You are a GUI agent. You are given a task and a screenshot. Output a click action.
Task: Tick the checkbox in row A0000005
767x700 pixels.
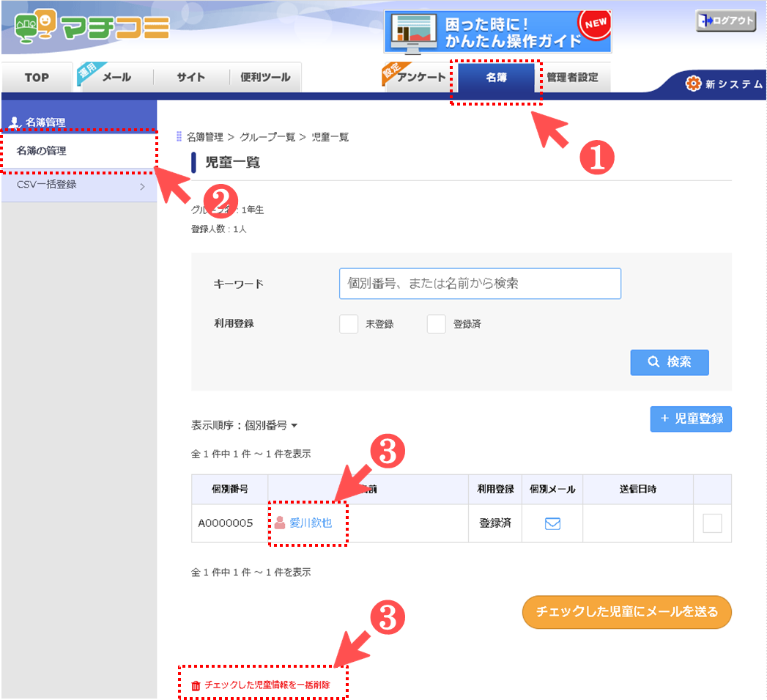[711, 523]
